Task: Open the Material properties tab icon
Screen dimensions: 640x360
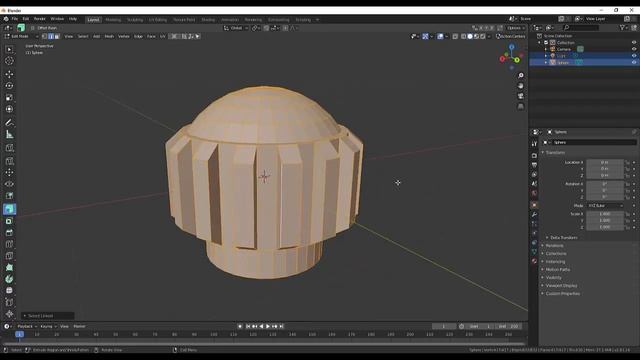Action: pos(534,261)
